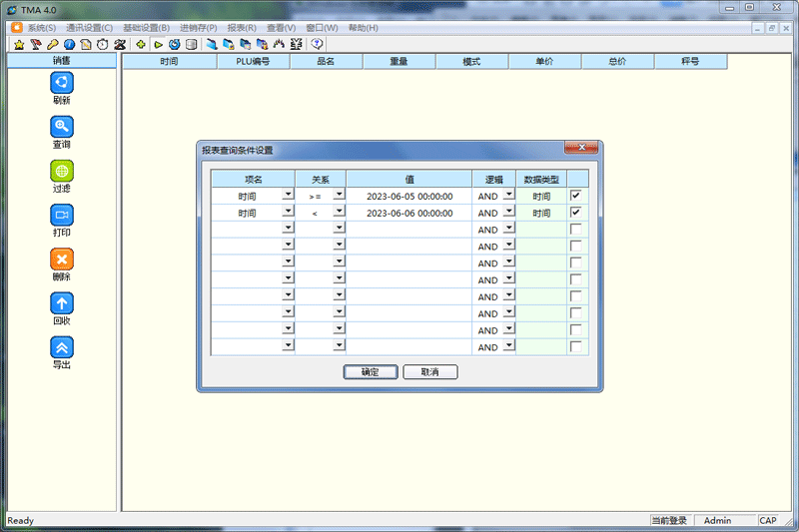Click the 取消 cancel button

[x=429, y=372]
